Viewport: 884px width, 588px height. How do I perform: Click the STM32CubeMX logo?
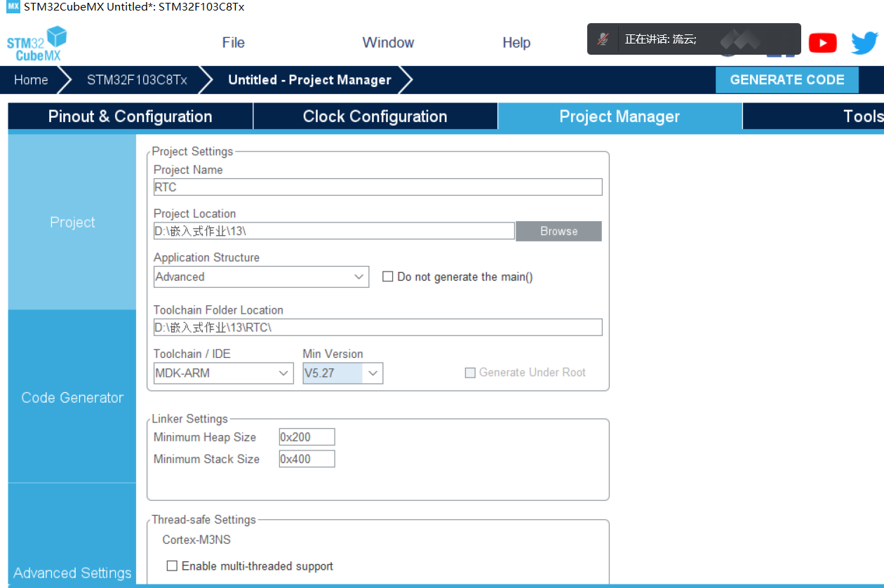pos(36,44)
